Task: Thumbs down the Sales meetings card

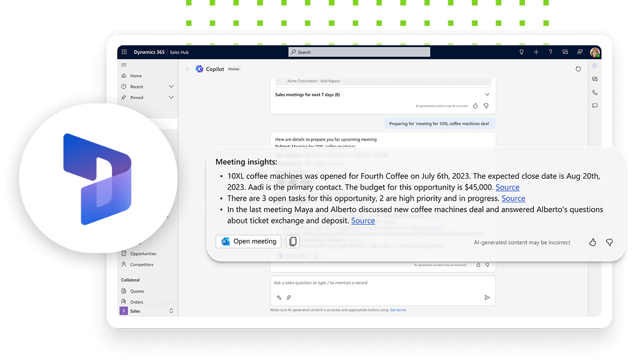Action: (486, 106)
